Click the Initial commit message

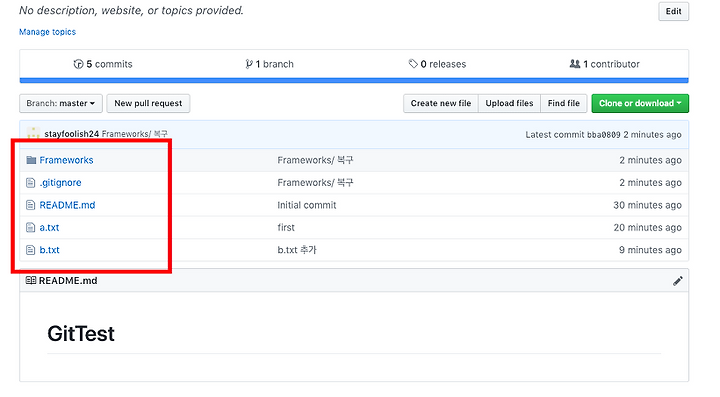coord(307,205)
